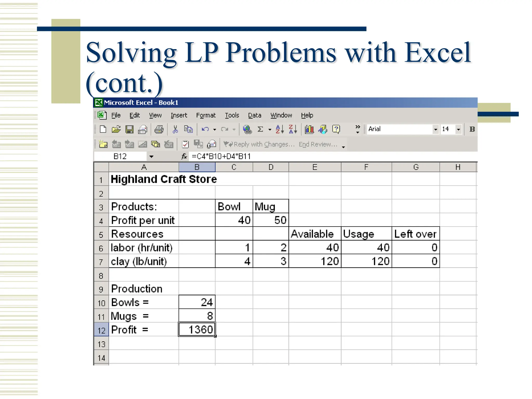
Task: Click the AutoSum sigma icon
Action: click(x=260, y=129)
